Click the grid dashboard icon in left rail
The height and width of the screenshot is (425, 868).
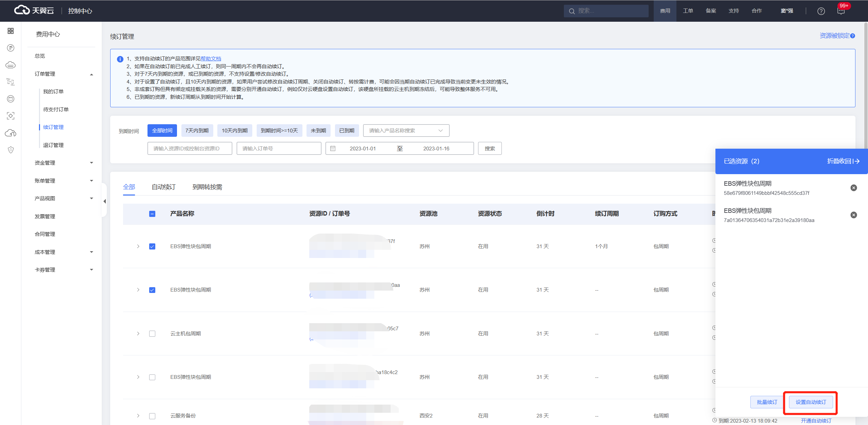[x=11, y=31]
